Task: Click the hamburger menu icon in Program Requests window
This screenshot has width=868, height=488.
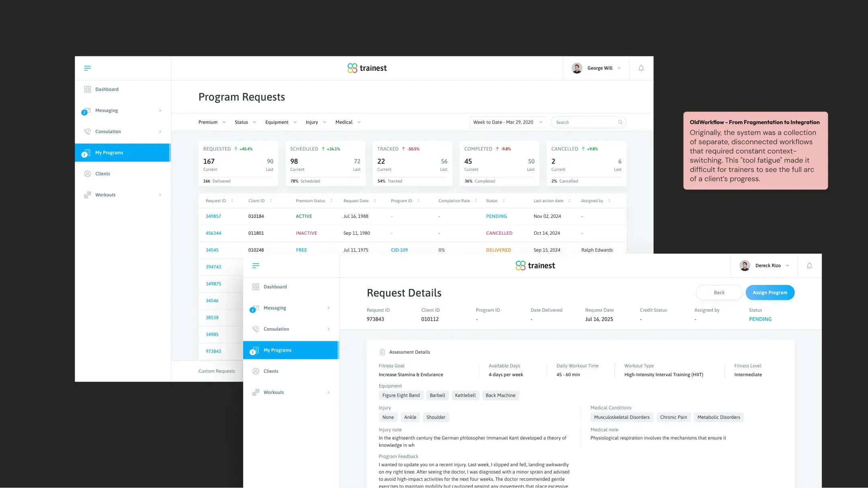Action: tap(87, 68)
